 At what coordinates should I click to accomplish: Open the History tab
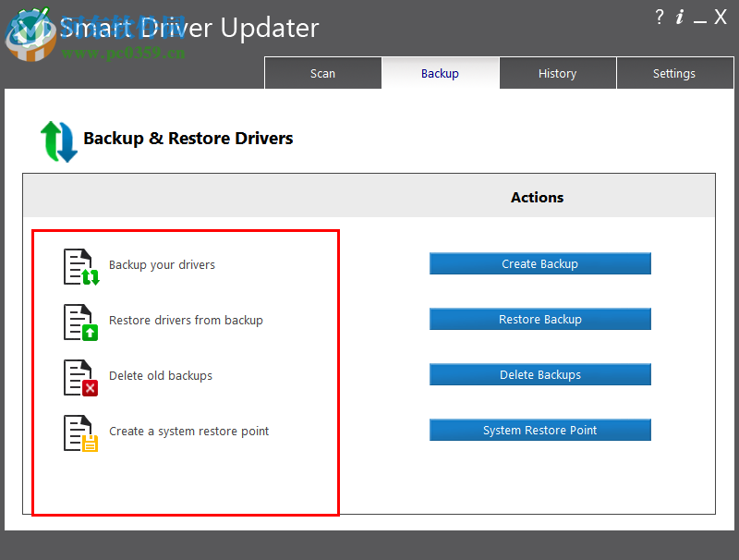pyautogui.click(x=557, y=73)
